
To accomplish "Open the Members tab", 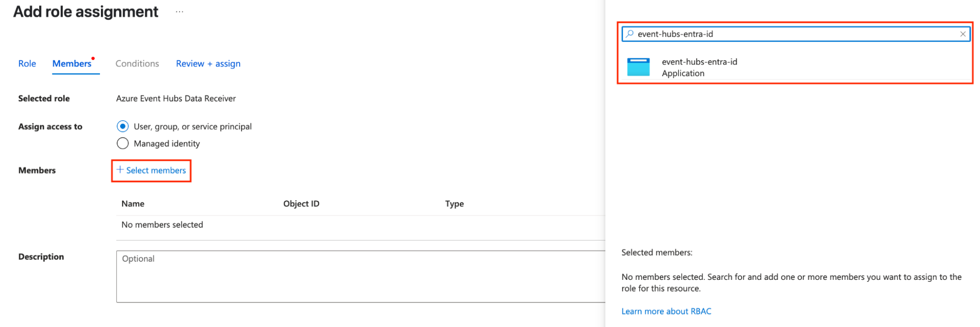I will [72, 64].
